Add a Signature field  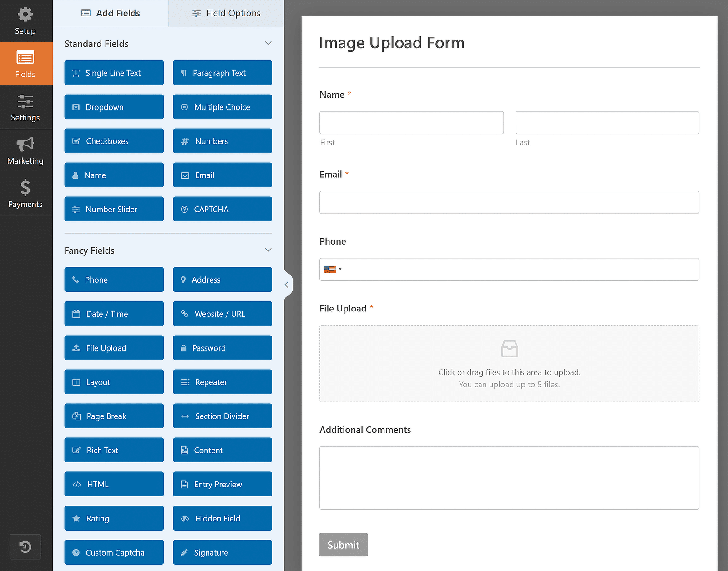click(x=222, y=552)
